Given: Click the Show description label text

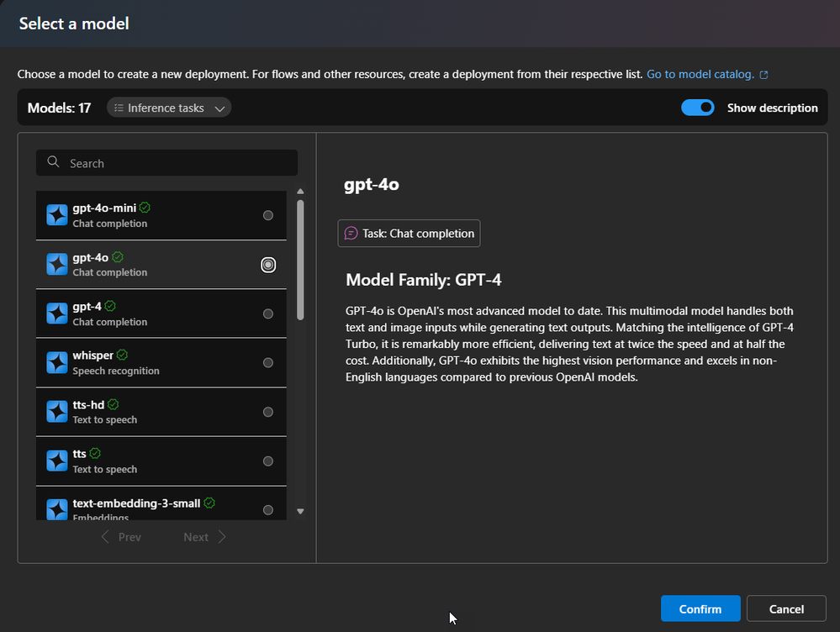Looking at the screenshot, I should 773,108.
